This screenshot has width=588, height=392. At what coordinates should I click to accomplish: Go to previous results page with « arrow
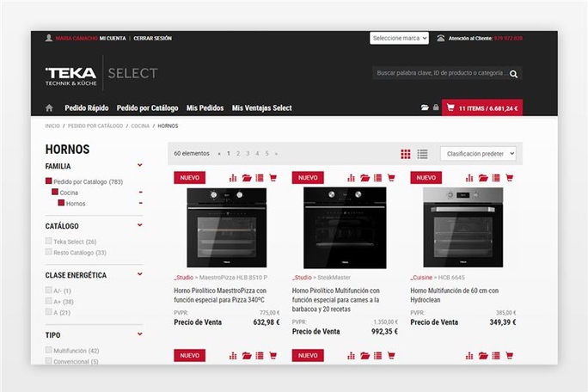pyautogui.click(x=219, y=153)
